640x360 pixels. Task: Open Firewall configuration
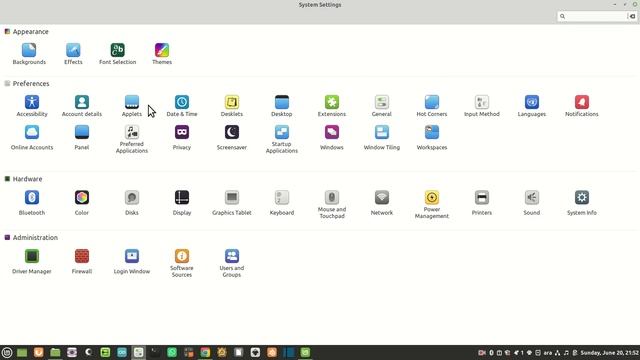82,261
